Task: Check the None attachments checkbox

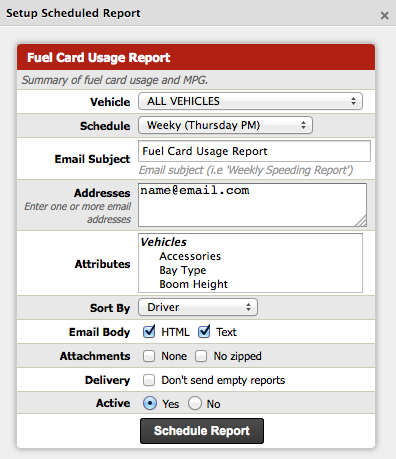Action: pos(149,356)
